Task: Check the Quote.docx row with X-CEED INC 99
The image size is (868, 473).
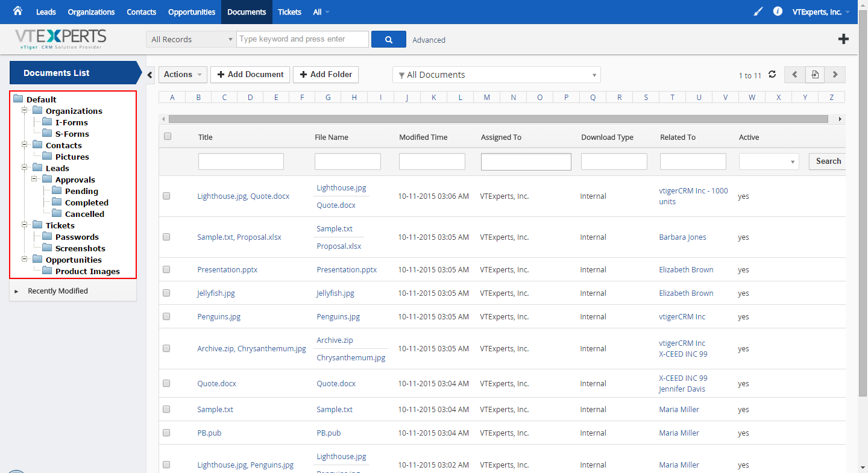Action: [166, 383]
